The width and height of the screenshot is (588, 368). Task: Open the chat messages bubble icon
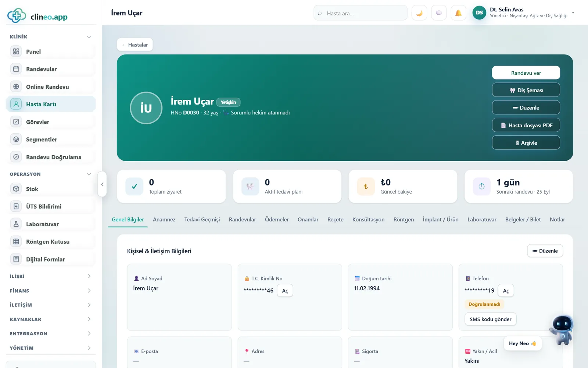[439, 13]
